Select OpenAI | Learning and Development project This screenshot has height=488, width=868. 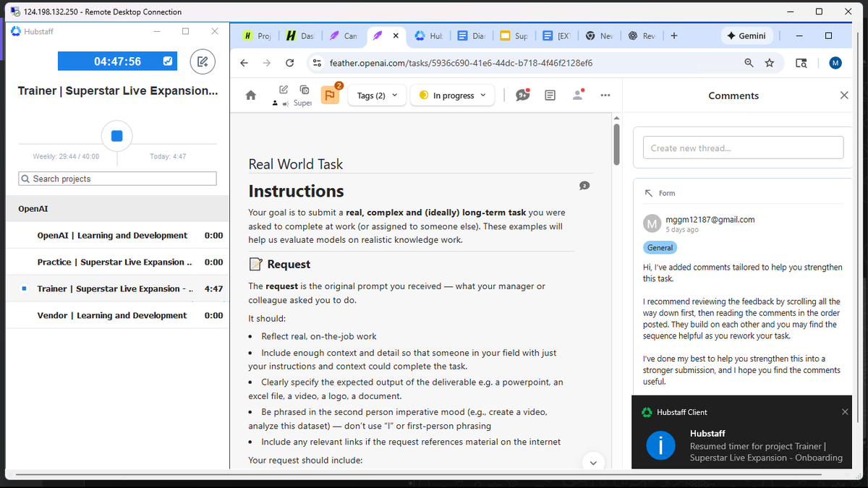click(118, 236)
